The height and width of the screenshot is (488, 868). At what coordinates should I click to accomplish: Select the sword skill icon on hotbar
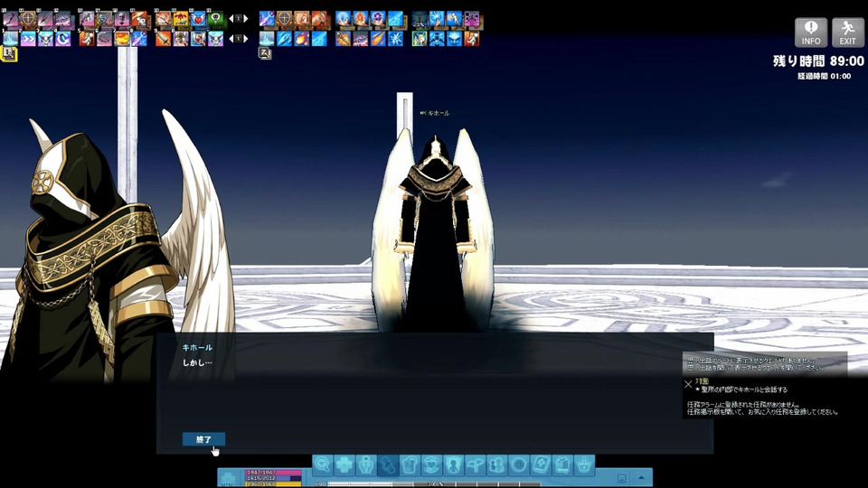(x=164, y=38)
